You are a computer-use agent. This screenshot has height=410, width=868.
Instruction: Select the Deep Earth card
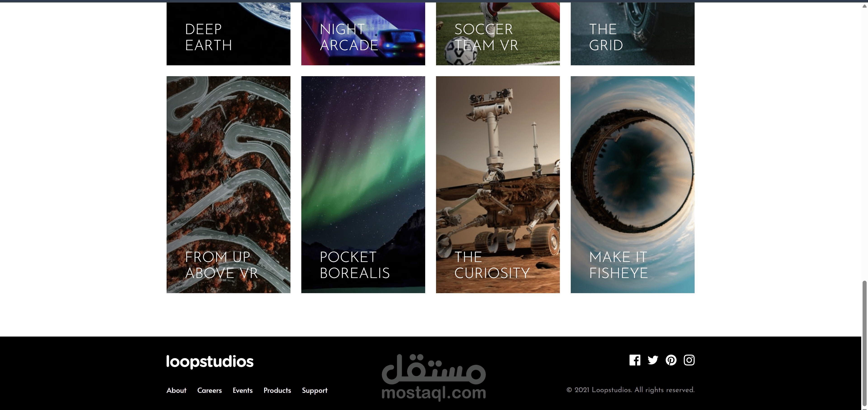click(x=229, y=34)
